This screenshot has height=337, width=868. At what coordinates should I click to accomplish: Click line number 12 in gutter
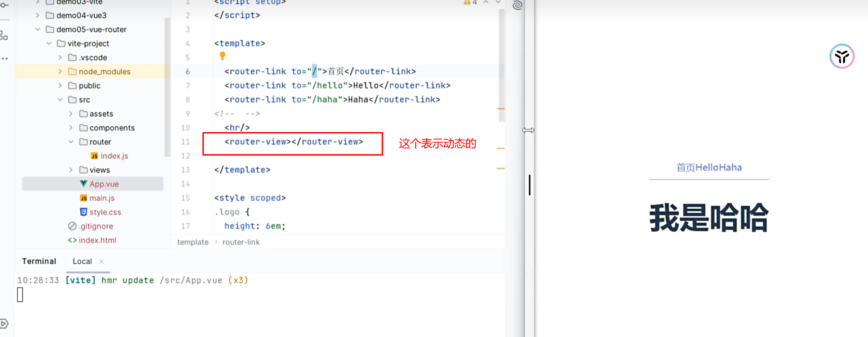coord(186,156)
